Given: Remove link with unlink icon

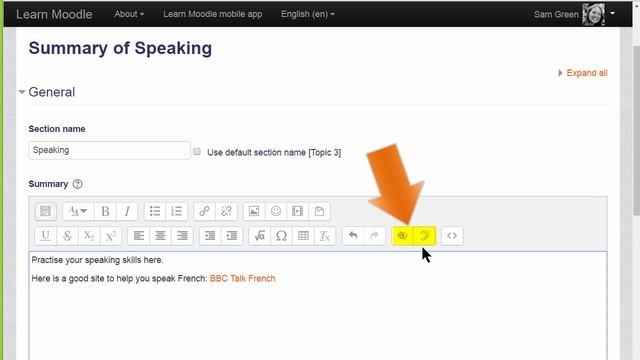Looking at the screenshot, I should [226, 211].
